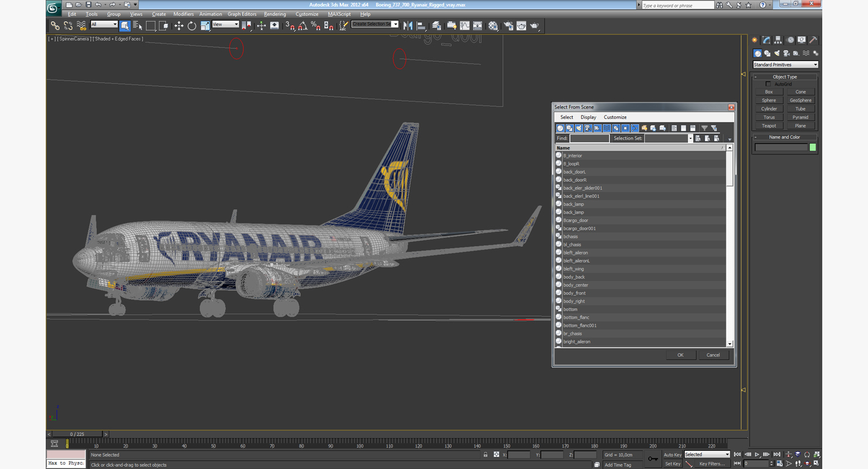The width and height of the screenshot is (868, 469).
Task: Open the Graph Editors menu
Action: tap(242, 14)
